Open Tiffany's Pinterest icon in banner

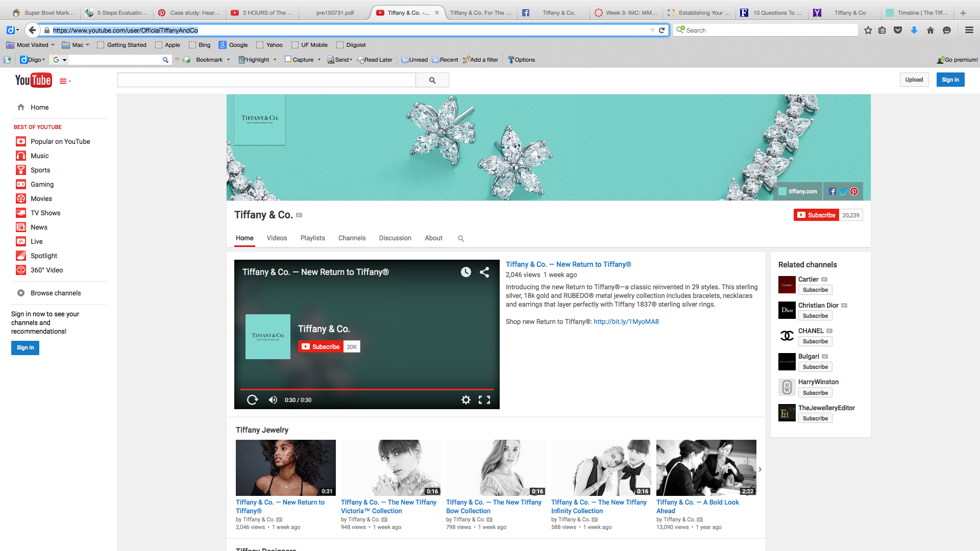pyautogui.click(x=854, y=191)
